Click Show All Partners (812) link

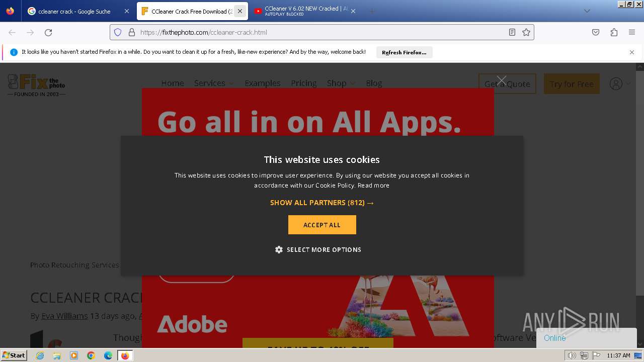pyautogui.click(x=322, y=203)
